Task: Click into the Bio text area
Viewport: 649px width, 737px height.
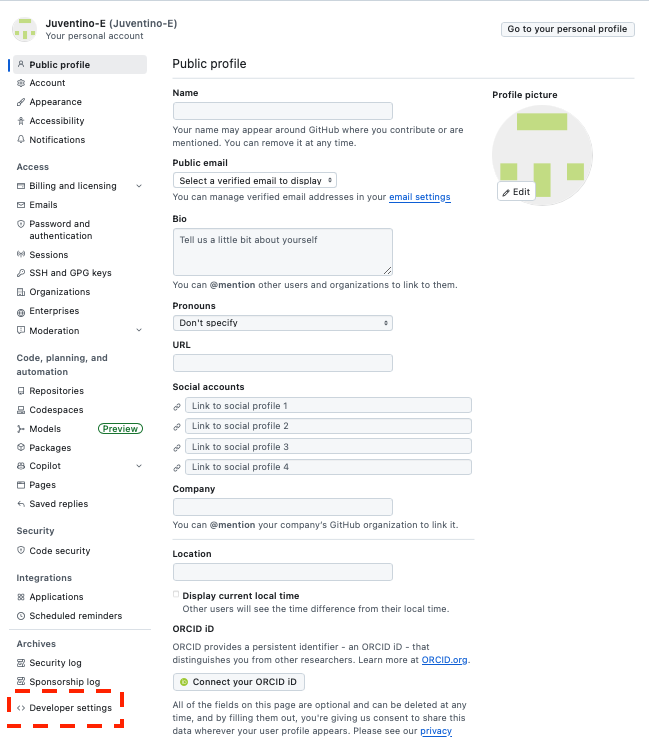Action: 282,251
